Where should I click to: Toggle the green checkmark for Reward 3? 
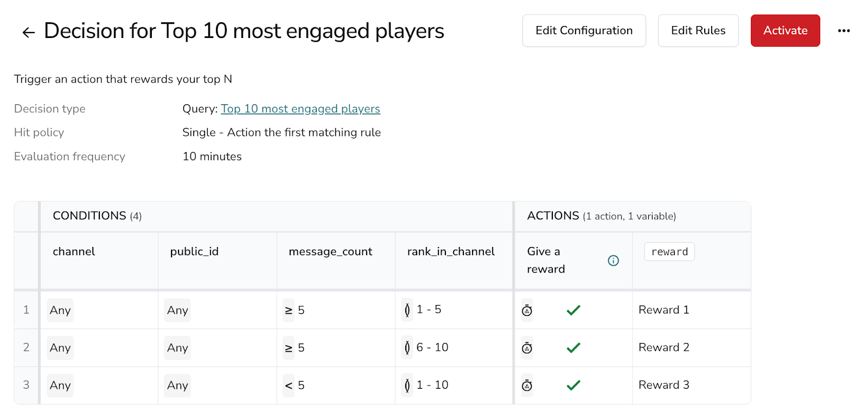point(573,385)
